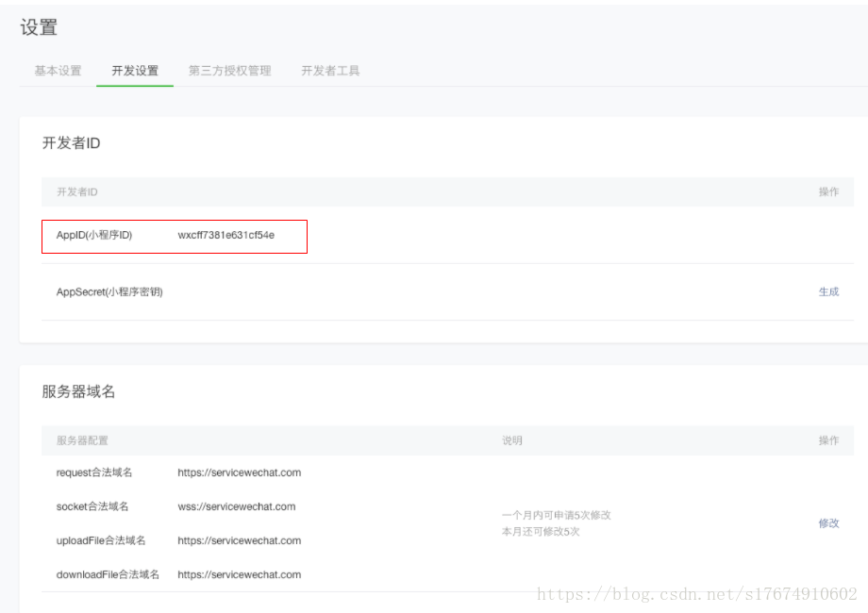868x613 pixels.
Task: Click the AppID(小程序ID) label
Action: [94, 235]
